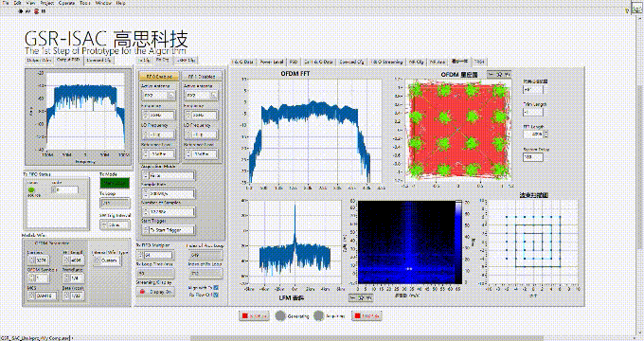Toggle the Rx Flow Ctrl checkbox
This screenshot has width=644, height=341.
216,295
